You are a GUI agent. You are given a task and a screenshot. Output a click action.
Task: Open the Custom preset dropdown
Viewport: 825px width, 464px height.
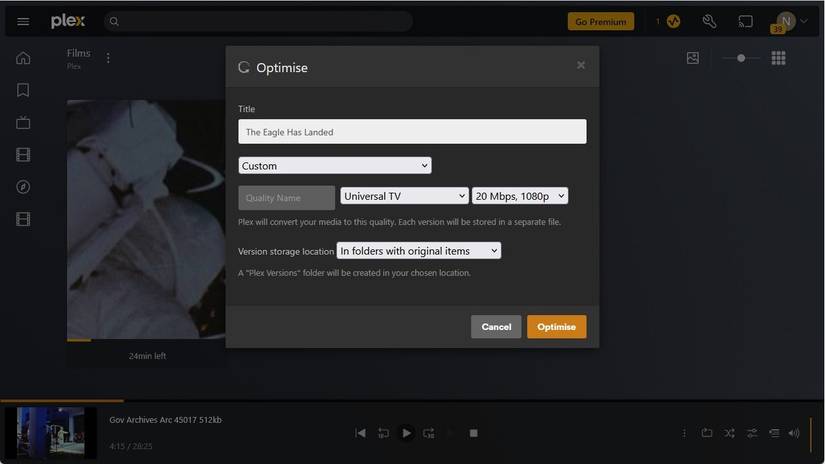[x=335, y=166]
